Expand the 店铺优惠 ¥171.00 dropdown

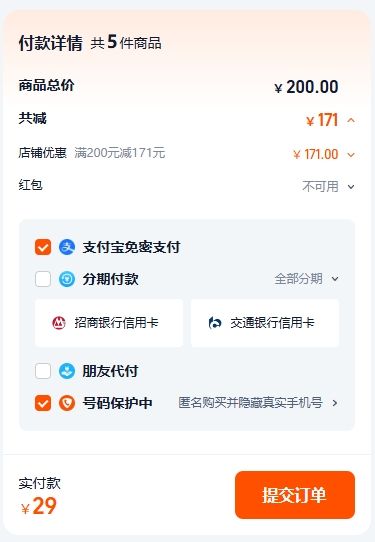click(351, 155)
